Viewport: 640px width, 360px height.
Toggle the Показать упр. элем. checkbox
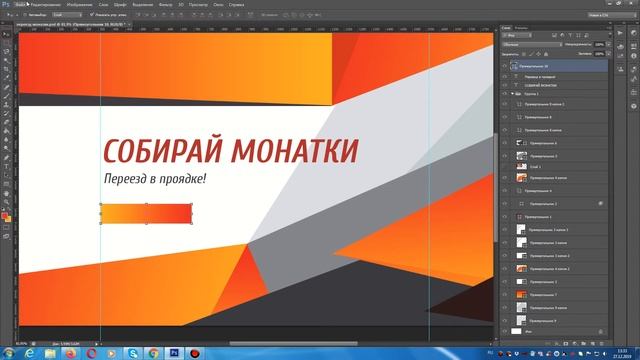coord(92,15)
